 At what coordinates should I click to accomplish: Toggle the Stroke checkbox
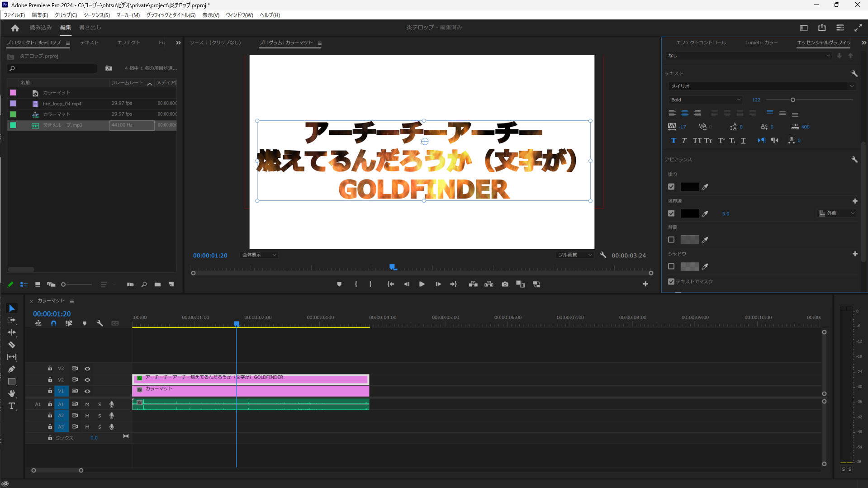[x=671, y=213]
